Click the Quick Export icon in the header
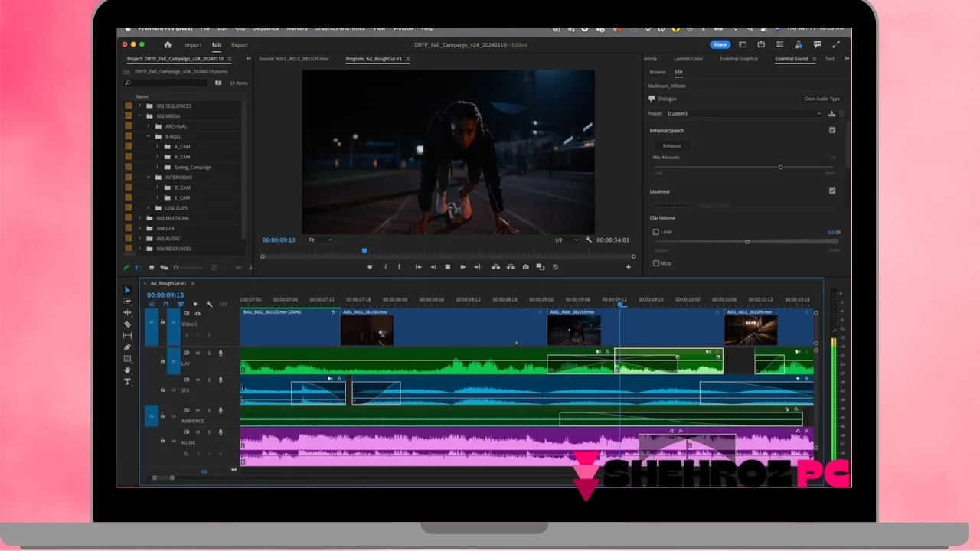The width and height of the screenshot is (980, 551). point(761,44)
